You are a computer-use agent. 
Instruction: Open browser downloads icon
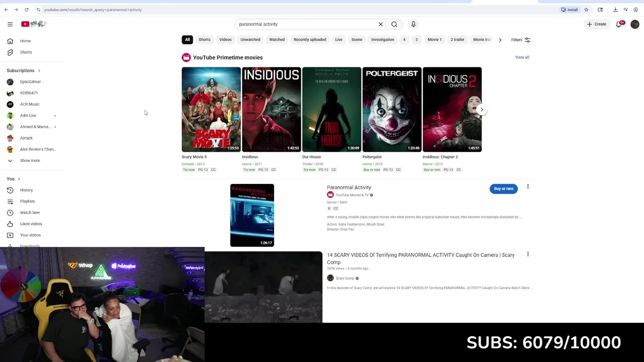[615, 10]
